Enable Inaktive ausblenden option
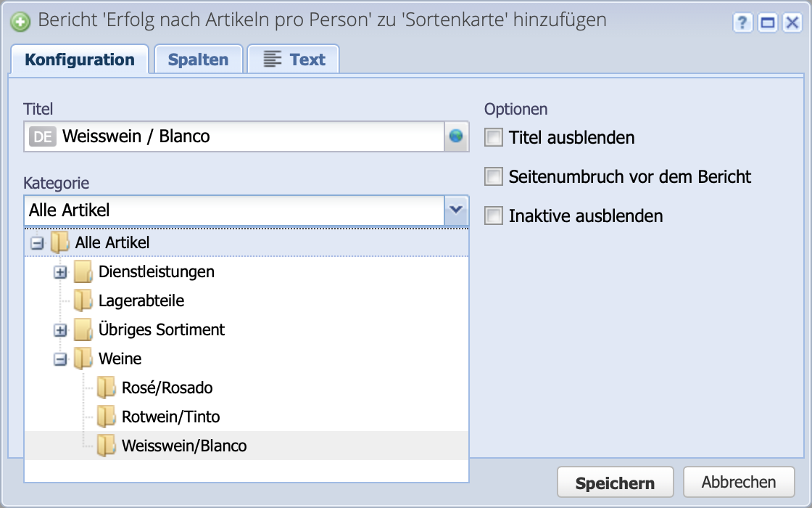Viewport: 812px width, 508px height. tap(494, 216)
